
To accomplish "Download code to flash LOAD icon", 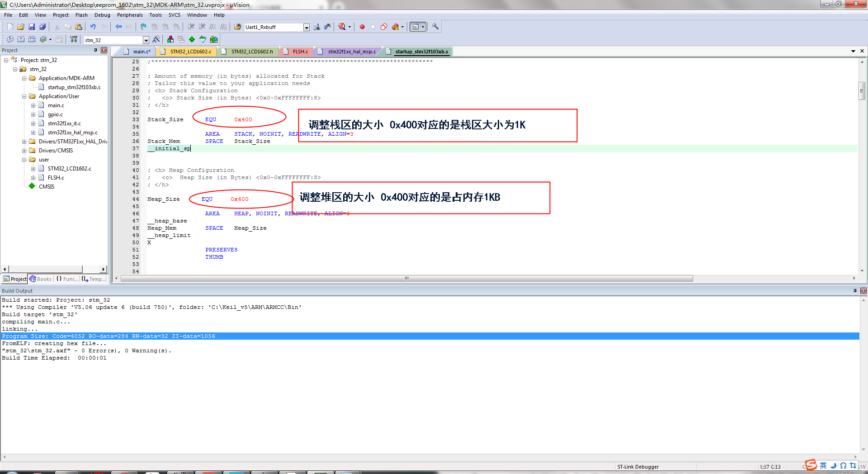I will pos(74,39).
